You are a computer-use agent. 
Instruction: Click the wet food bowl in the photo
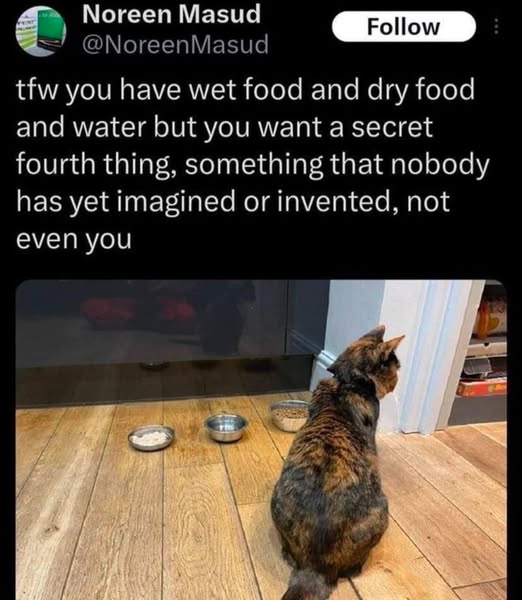(151, 437)
